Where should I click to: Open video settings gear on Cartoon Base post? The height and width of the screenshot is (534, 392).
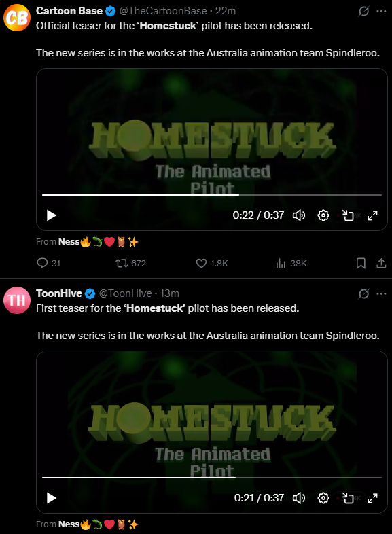[x=323, y=215]
